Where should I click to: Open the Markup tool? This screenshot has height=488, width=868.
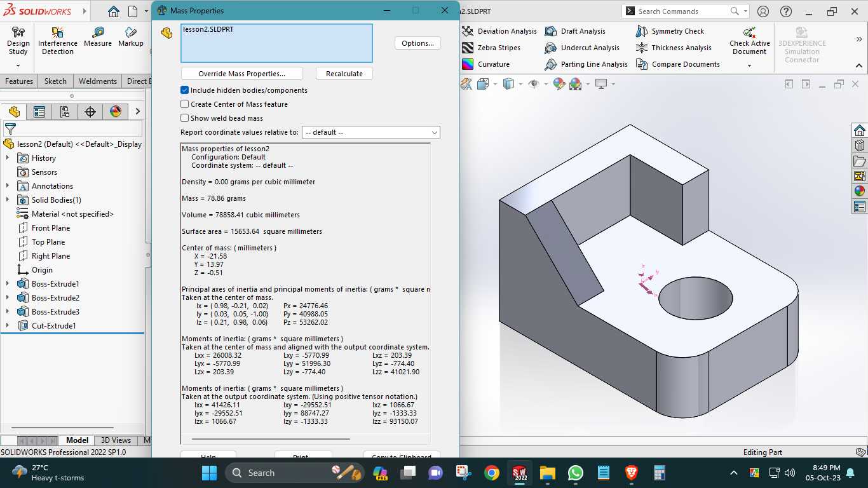pyautogui.click(x=131, y=37)
